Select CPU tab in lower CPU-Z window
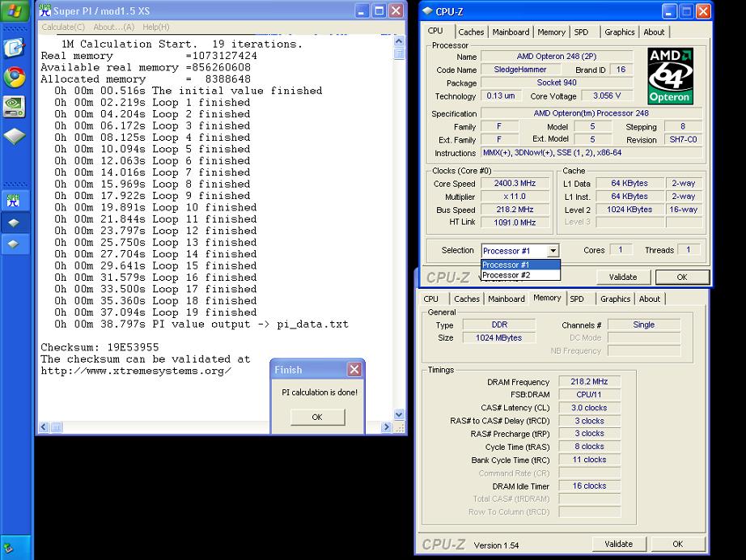The image size is (746, 560). click(x=431, y=299)
